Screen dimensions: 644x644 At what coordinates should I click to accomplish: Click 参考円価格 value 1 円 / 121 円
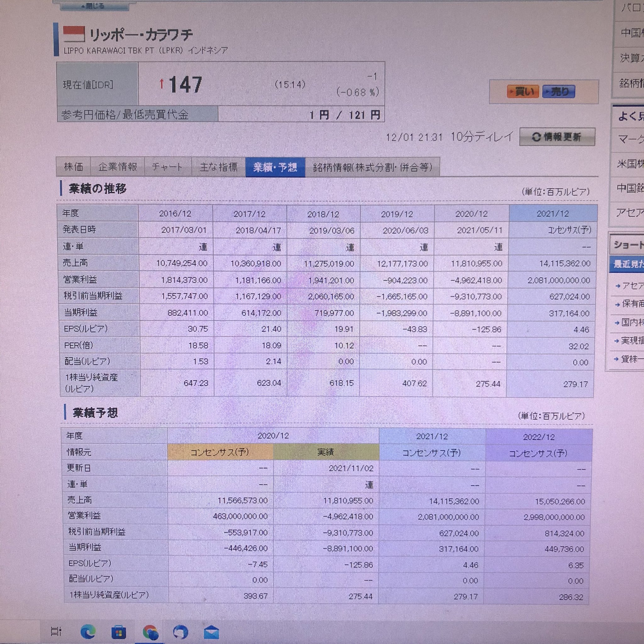pos(345,115)
